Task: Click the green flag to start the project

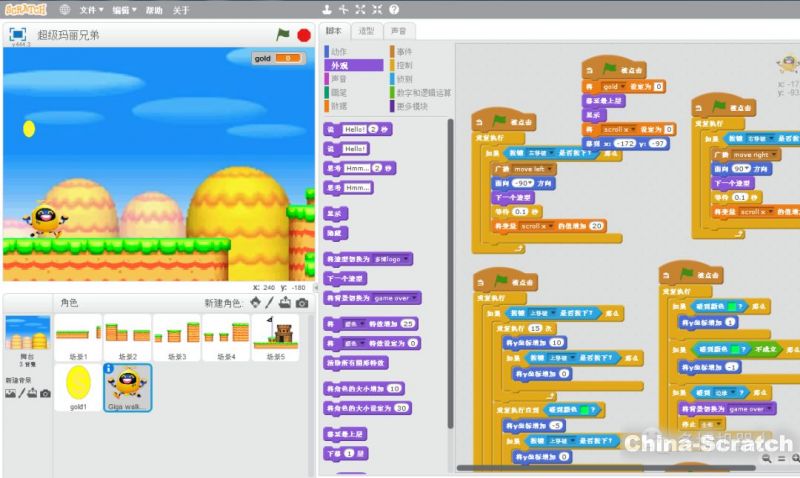Action: point(283,34)
